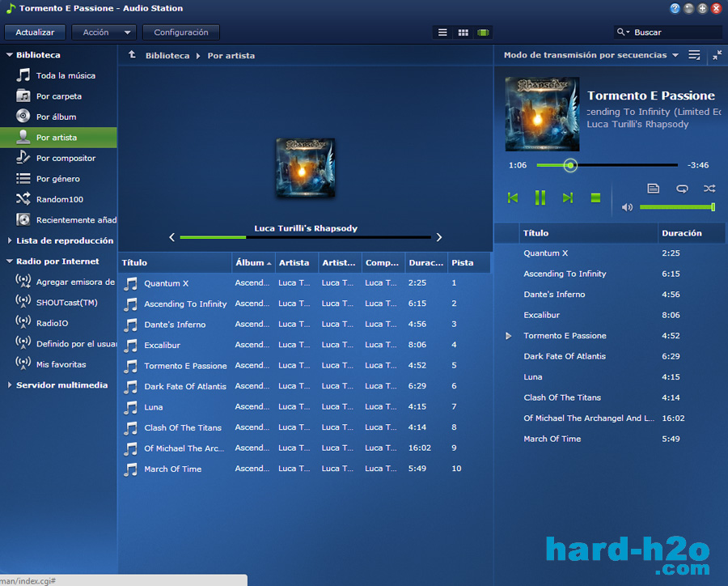Image resolution: width=728 pixels, height=586 pixels.
Task: Skip to the next track
Action: click(567, 197)
